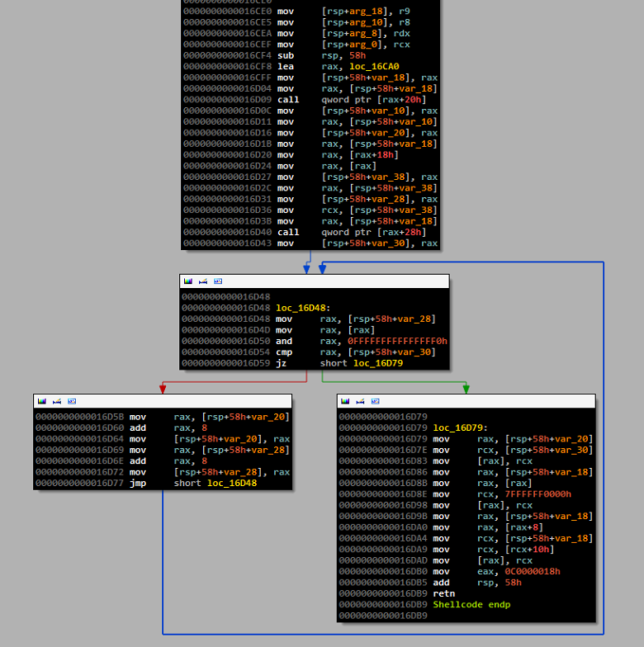Click the middle title icon on the loc_16D48 block
Image resolution: width=644 pixels, height=647 pixels.
202,281
